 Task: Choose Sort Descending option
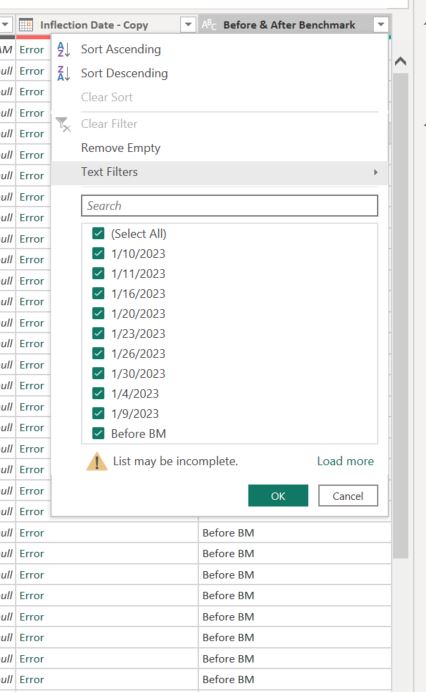(124, 73)
